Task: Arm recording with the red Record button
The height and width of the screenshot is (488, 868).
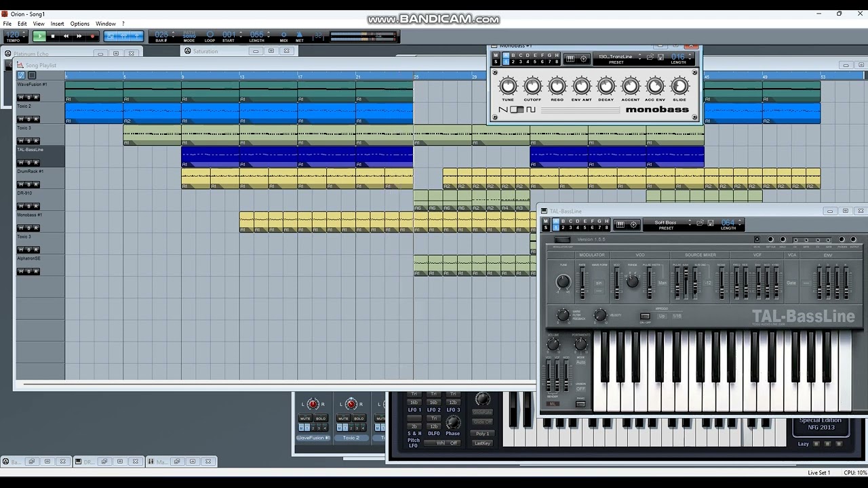Action: (92, 36)
